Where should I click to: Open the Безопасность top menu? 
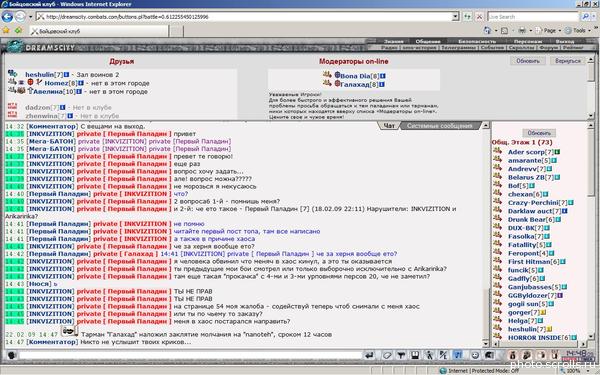click(477, 41)
